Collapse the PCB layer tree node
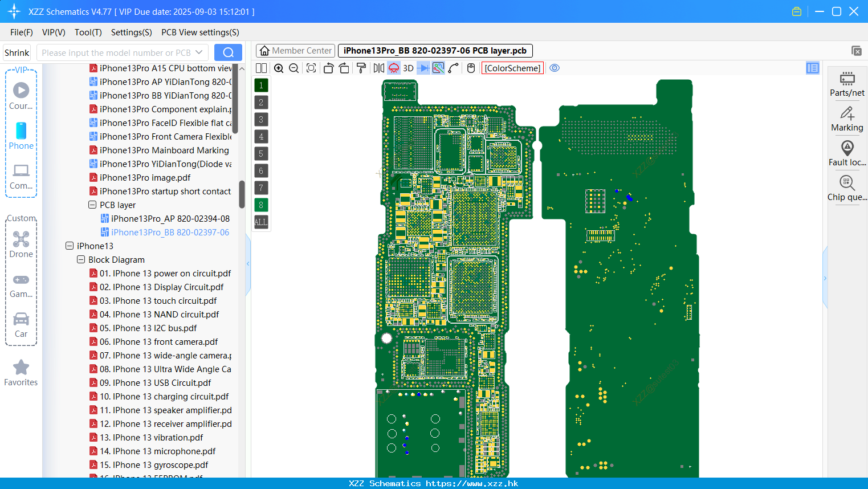This screenshot has width=868, height=489. click(x=92, y=205)
